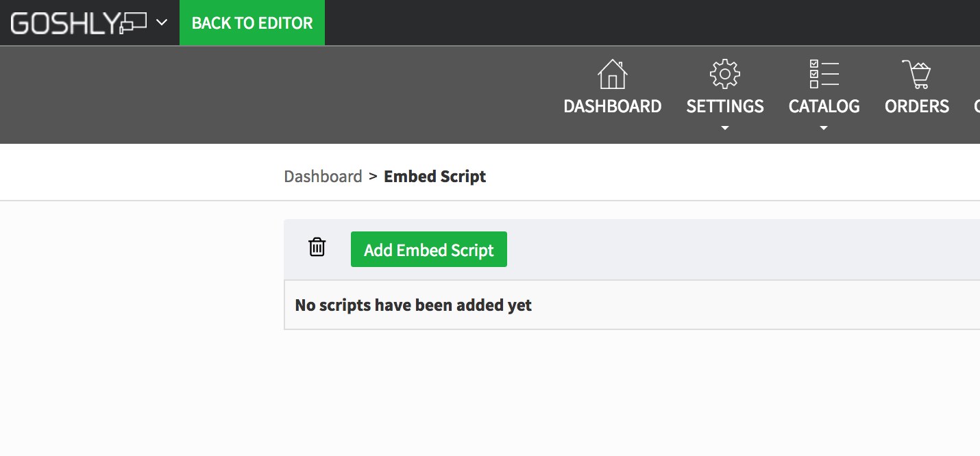
Task: Click the Embed Script breadcrumb text
Action: pos(434,177)
